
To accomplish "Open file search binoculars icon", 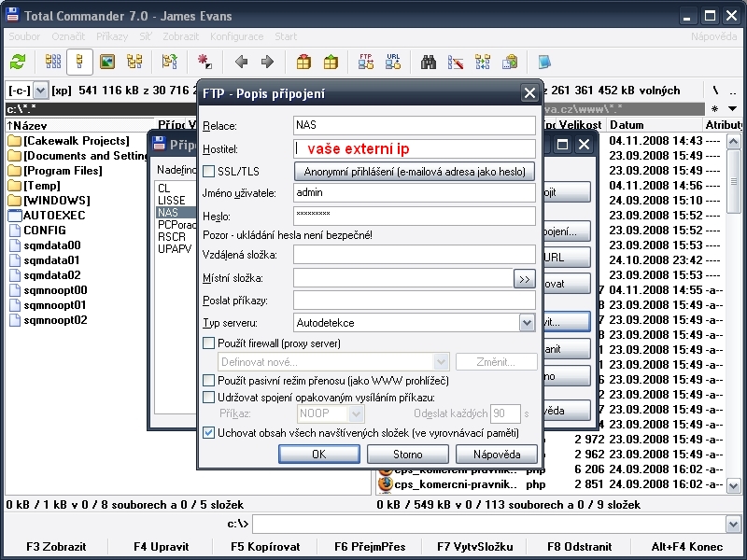I will (x=429, y=62).
